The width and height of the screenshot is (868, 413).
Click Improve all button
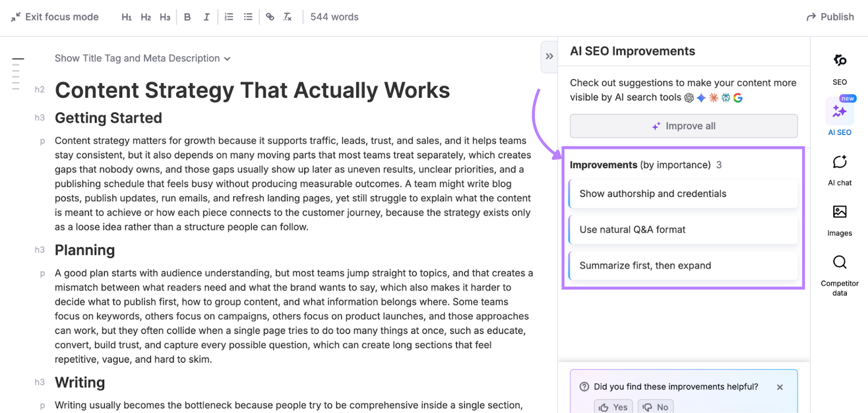click(684, 126)
